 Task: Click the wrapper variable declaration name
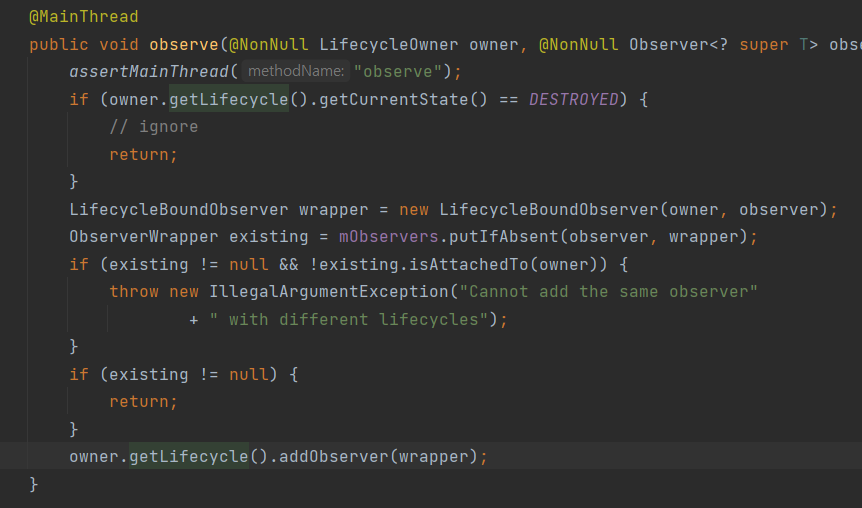(x=334, y=209)
